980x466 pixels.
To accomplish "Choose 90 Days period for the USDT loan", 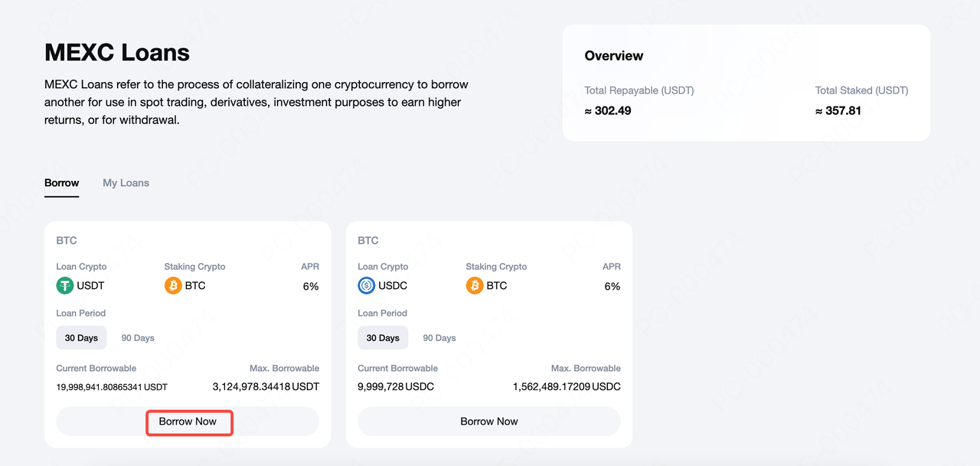I will 138,338.
